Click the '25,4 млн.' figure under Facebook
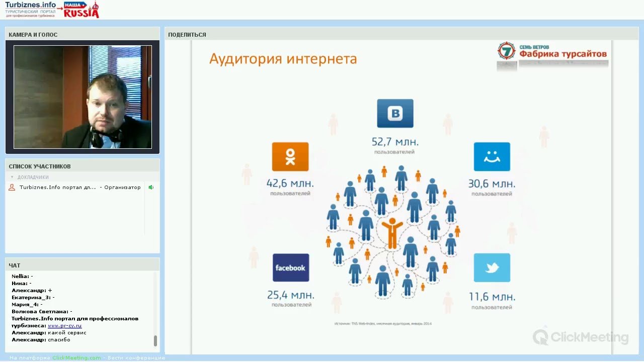The image size is (644, 362). coord(291,295)
